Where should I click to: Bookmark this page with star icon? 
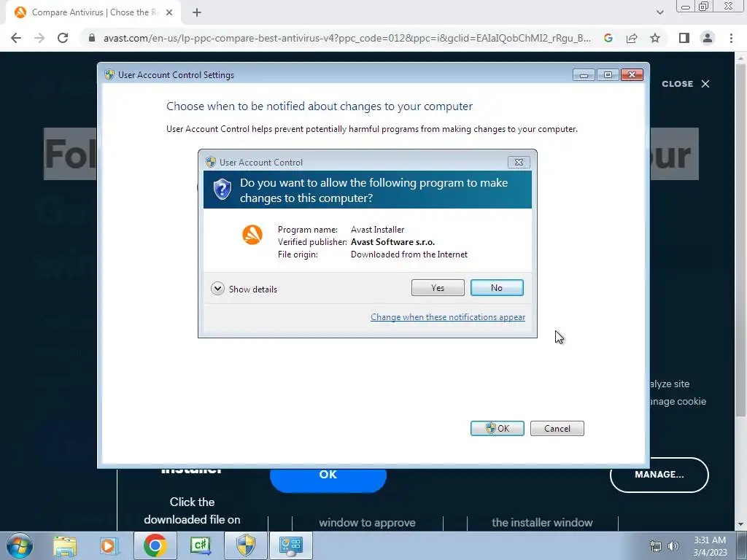[x=655, y=38]
